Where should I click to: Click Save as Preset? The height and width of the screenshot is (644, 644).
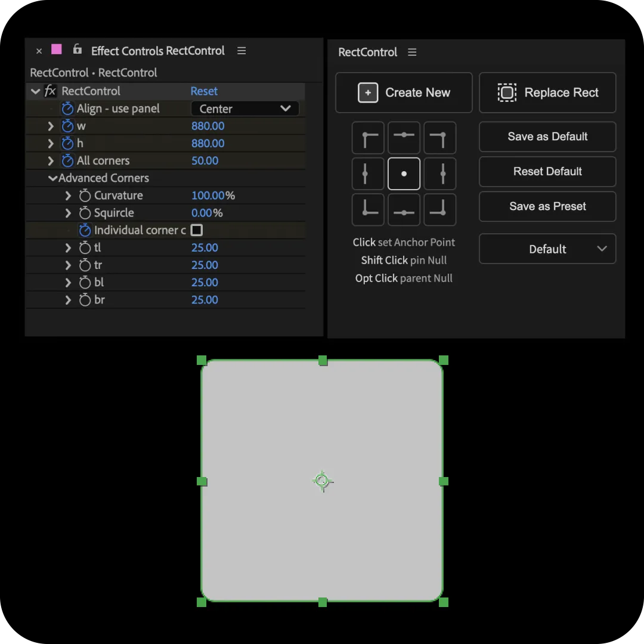[x=547, y=206]
